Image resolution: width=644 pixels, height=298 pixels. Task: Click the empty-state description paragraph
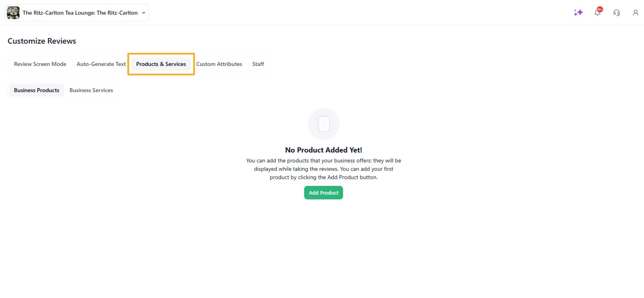click(x=323, y=169)
